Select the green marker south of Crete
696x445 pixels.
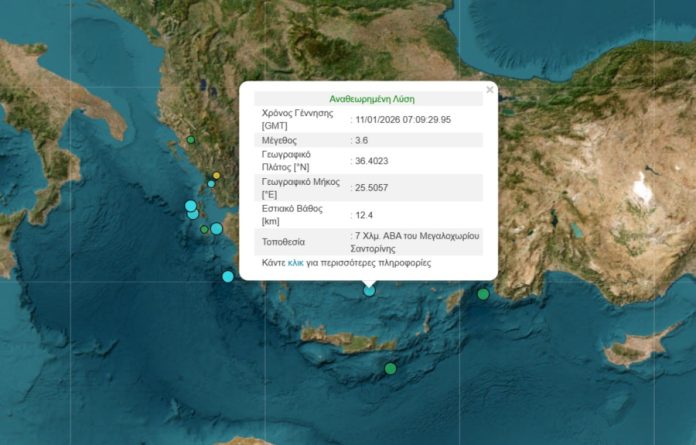[390, 369]
